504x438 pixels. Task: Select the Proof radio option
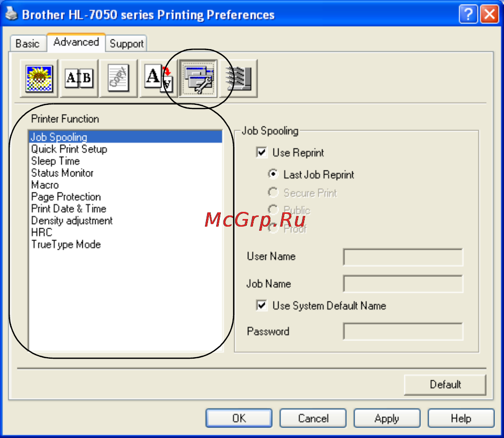point(273,229)
